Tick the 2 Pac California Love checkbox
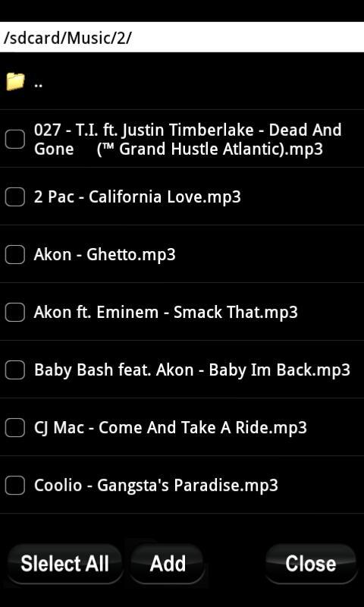364x607 pixels. (14, 197)
